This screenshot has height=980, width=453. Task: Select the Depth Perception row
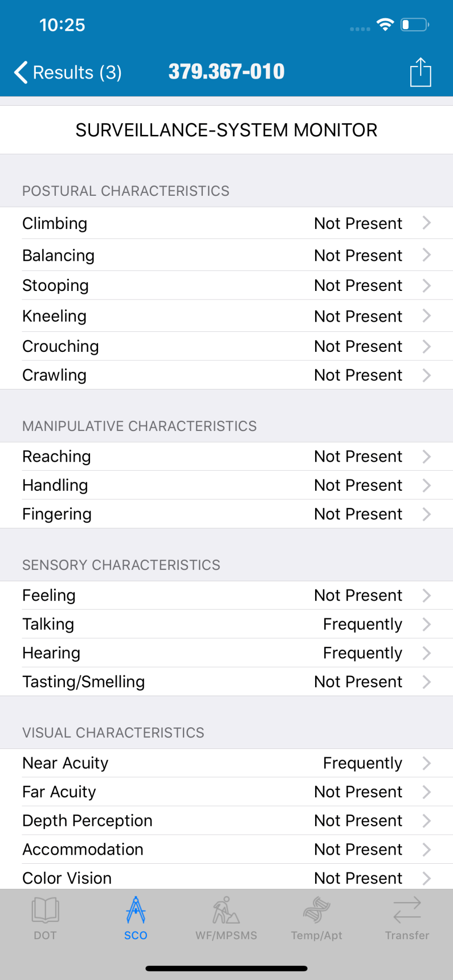[x=226, y=820]
